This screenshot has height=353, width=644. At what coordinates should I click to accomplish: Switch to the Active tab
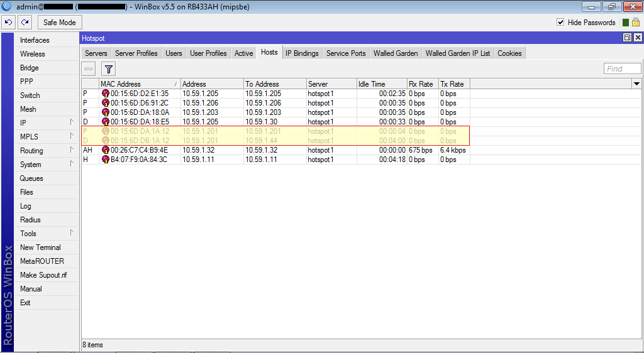[243, 53]
